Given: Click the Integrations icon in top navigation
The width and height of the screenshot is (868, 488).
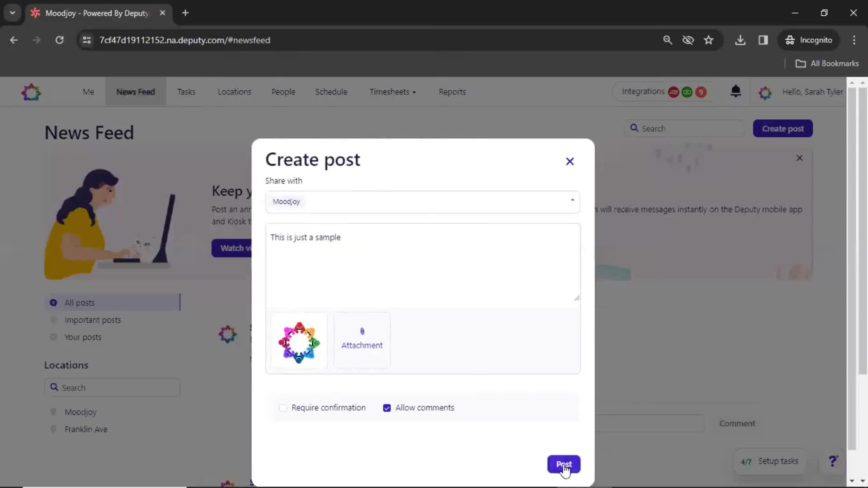Looking at the screenshot, I should tap(643, 92).
